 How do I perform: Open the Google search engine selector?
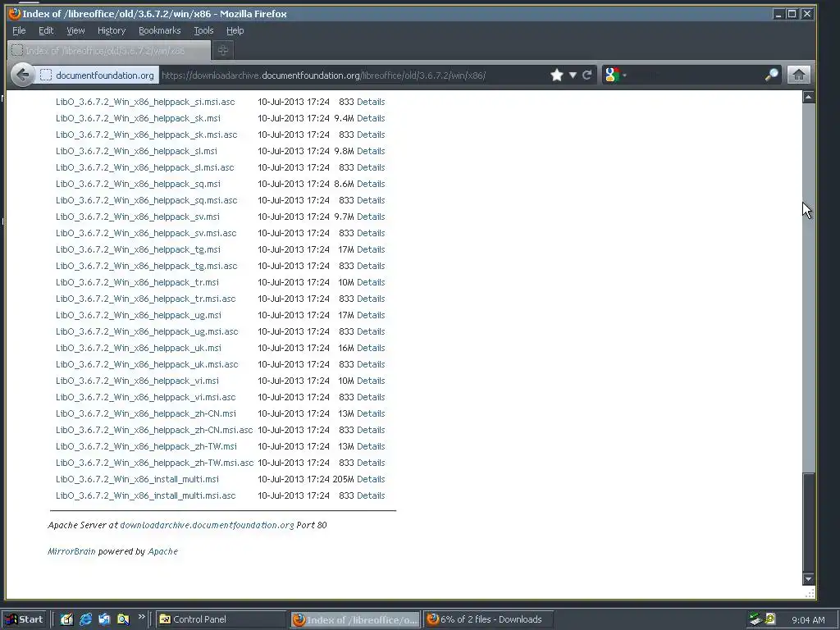click(x=615, y=75)
